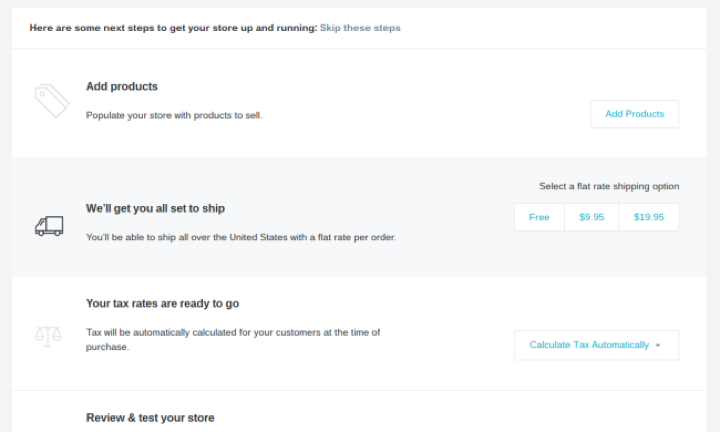Click the Your tax rates are ready heading
Image resolution: width=720 pixels, height=432 pixels.
point(162,303)
